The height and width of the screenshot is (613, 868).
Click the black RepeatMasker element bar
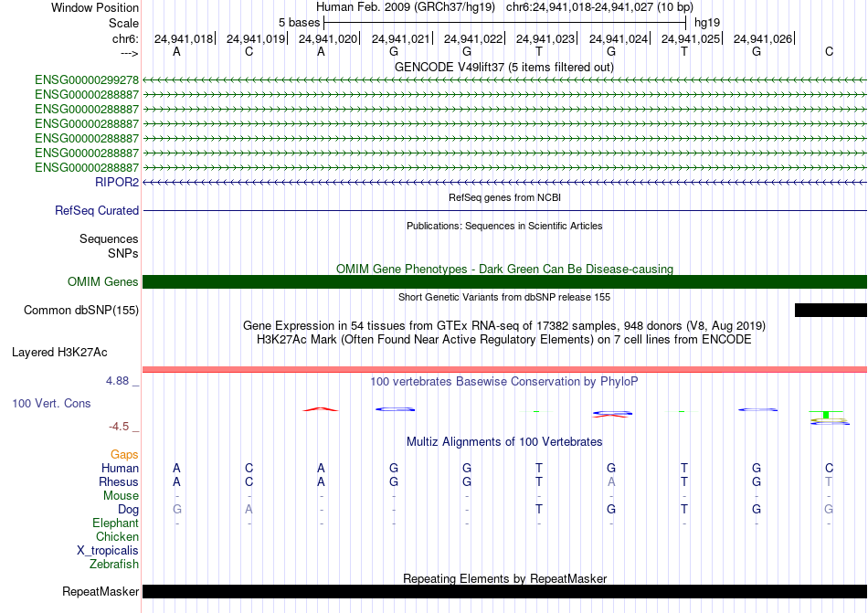504,591
